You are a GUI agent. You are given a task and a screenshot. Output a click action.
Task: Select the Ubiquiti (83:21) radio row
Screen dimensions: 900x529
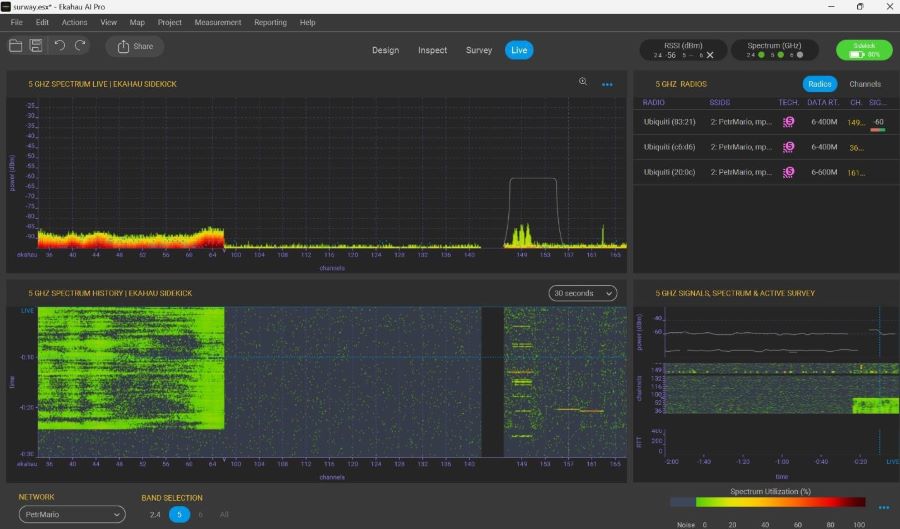pyautogui.click(x=766, y=122)
